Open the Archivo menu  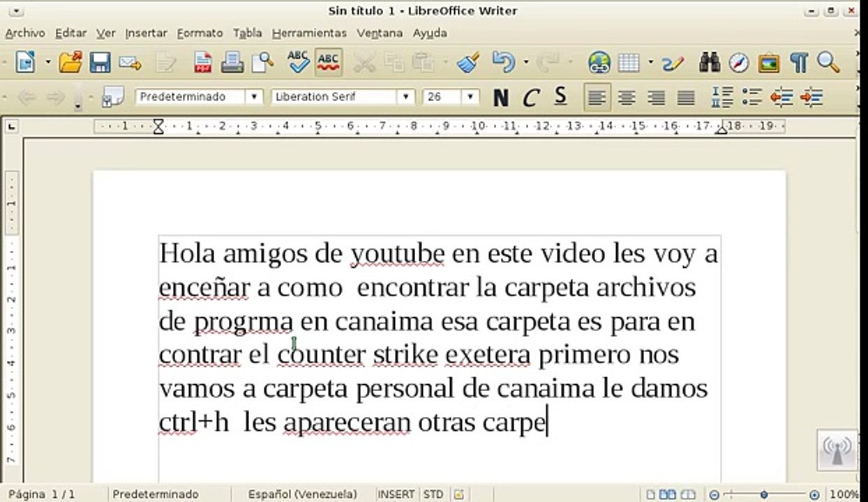25,33
